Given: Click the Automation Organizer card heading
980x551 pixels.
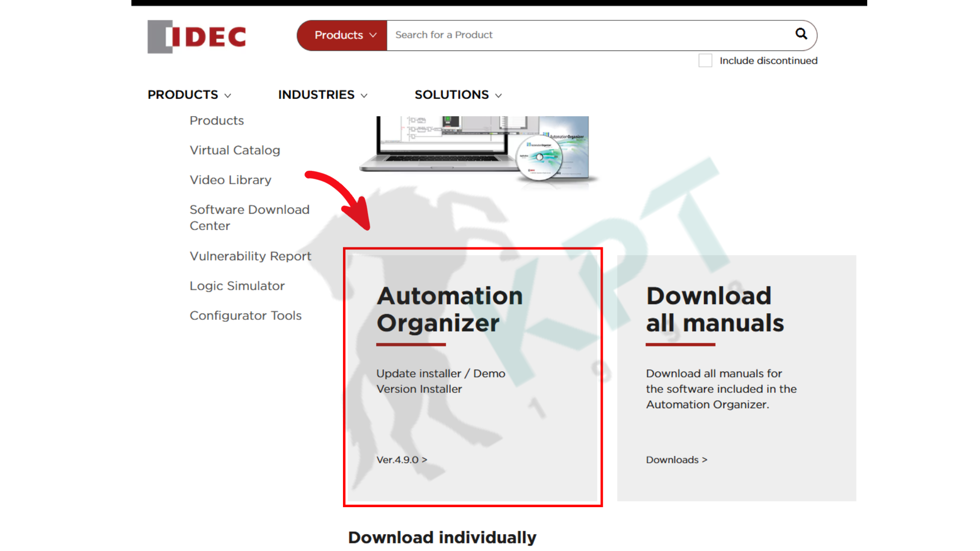Looking at the screenshot, I should pos(450,309).
